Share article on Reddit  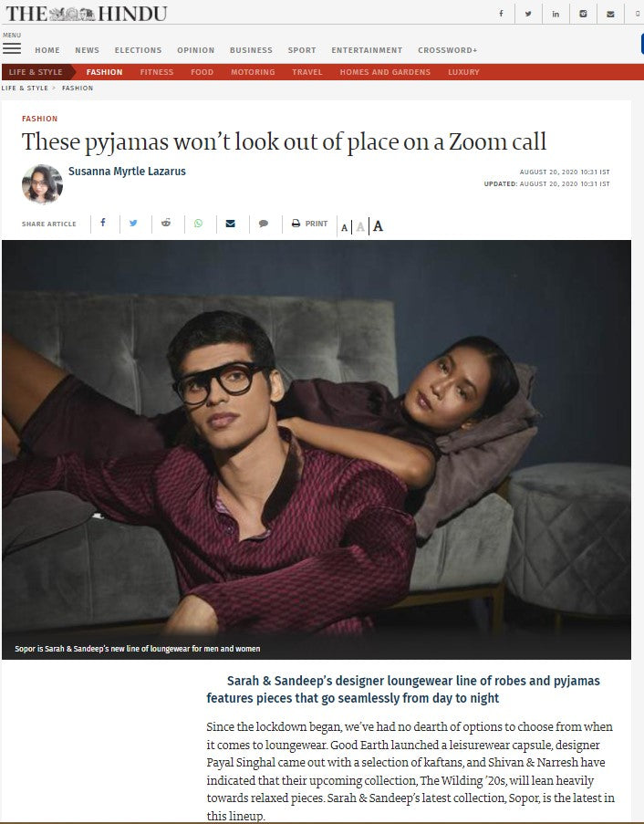(166, 223)
